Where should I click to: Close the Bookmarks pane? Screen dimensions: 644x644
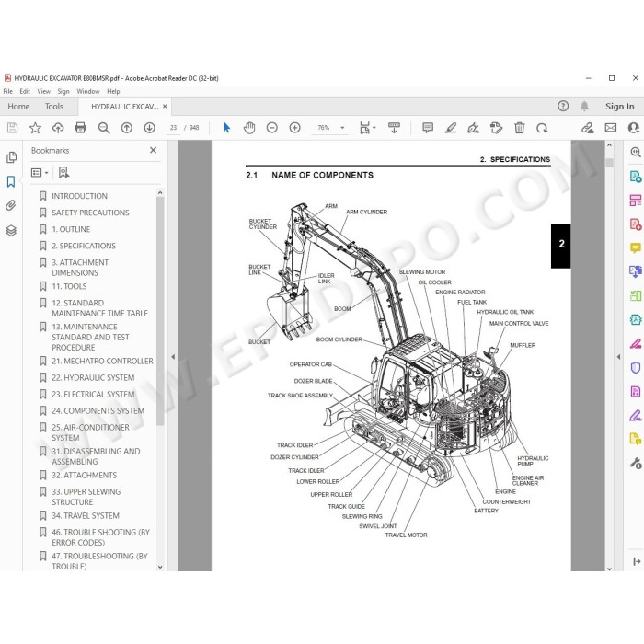[x=154, y=150]
